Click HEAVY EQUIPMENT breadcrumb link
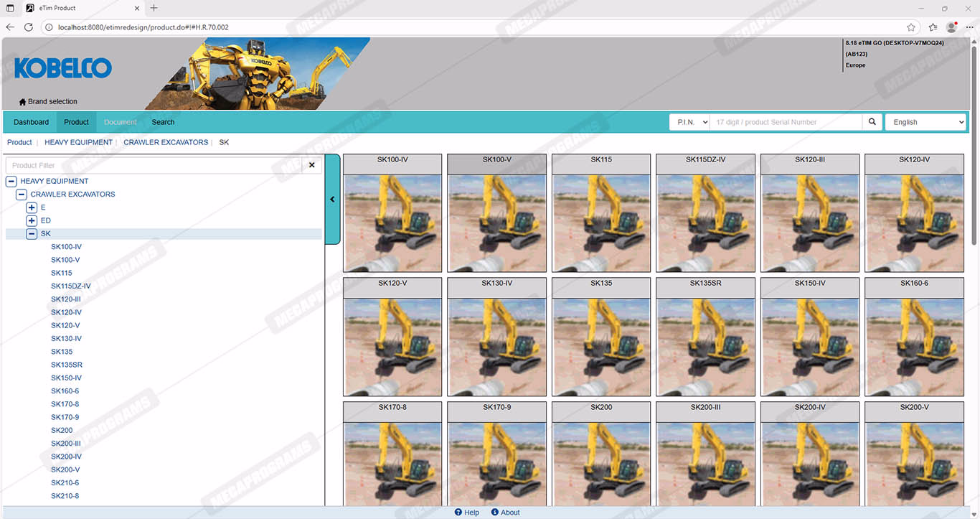The height and width of the screenshot is (519, 980). [x=78, y=142]
